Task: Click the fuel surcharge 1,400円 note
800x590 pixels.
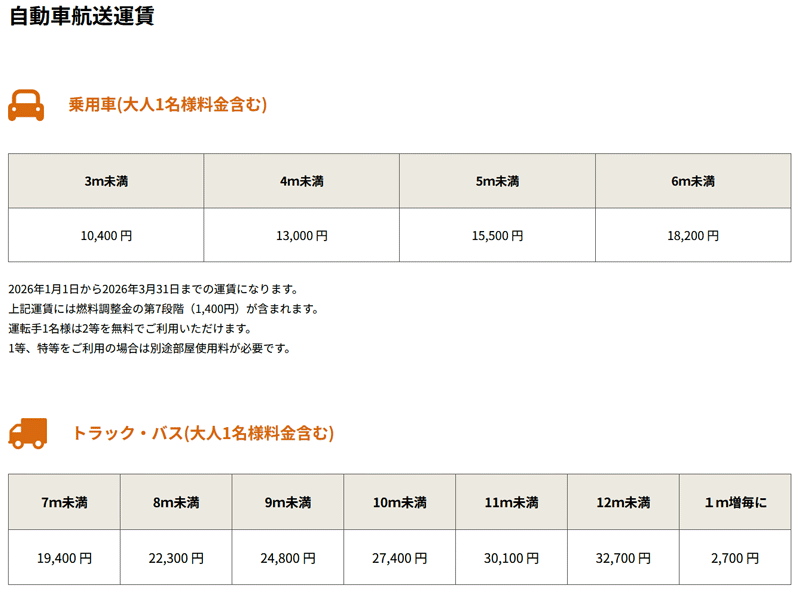Action: (x=163, y=309)
